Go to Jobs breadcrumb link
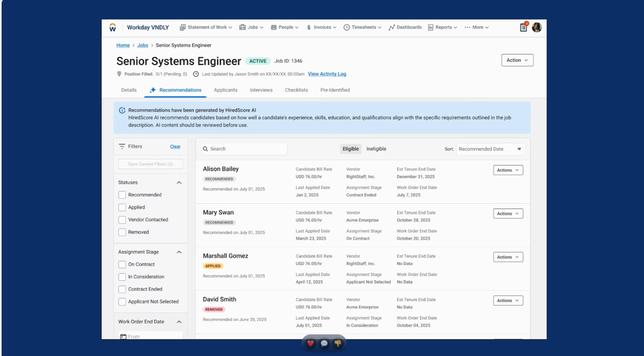644x356 pixels. 142,45
